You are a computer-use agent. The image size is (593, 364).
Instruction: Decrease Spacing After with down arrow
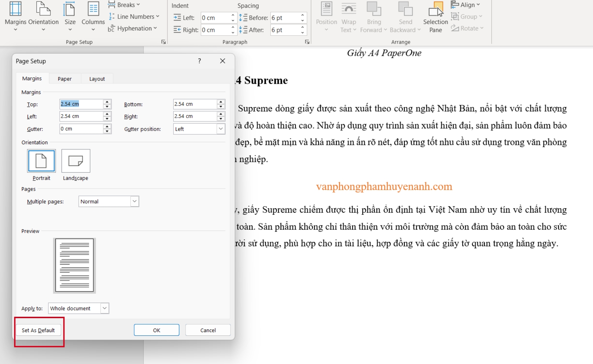tap(303, 33)
